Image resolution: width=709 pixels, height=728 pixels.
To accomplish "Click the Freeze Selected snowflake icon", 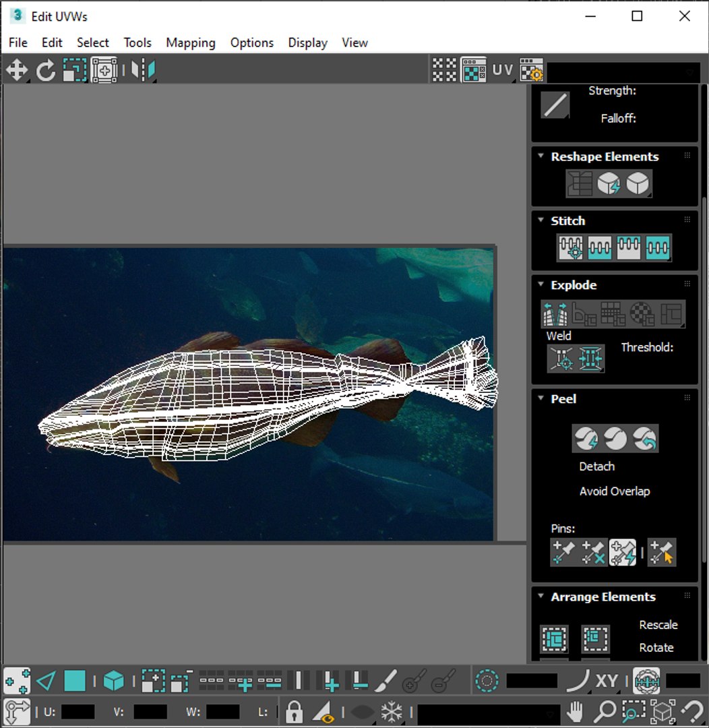I will click(x=392, y=711).
